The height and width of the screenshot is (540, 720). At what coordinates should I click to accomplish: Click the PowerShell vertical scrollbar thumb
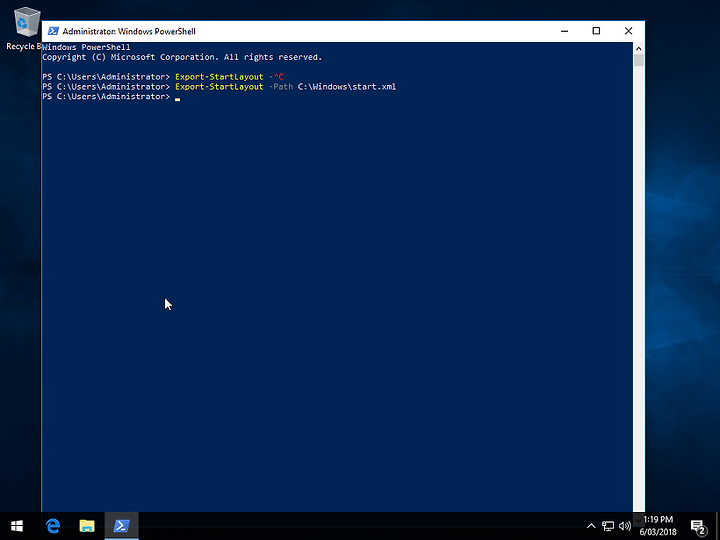(x=638, y=60)
